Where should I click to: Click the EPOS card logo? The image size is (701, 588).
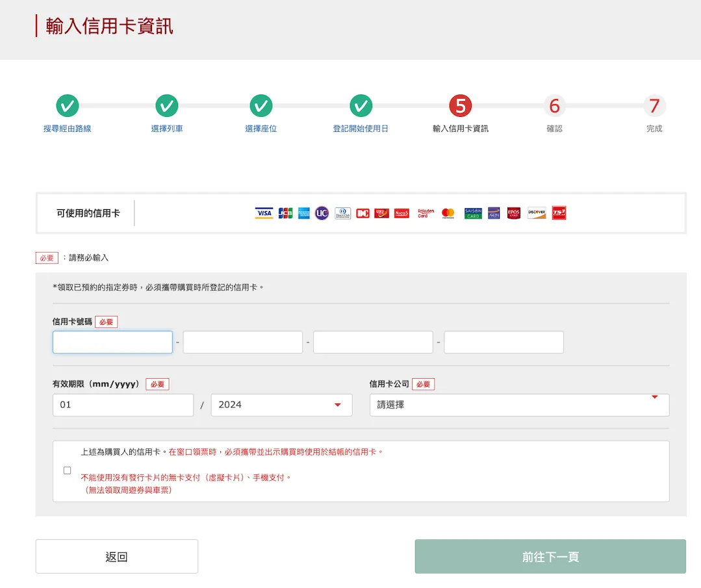coord(514,213)
